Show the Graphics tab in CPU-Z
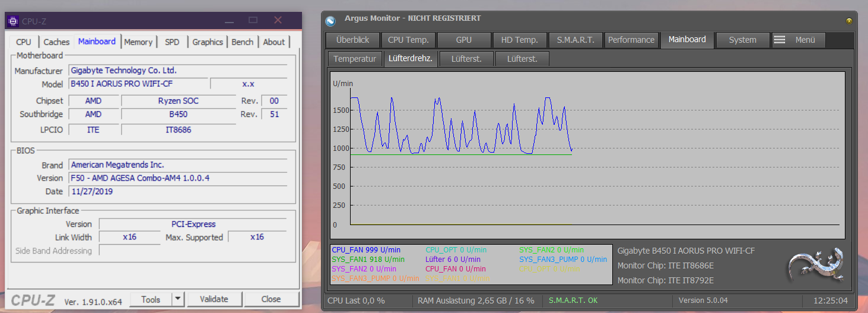868x313 pixels. 208,42
